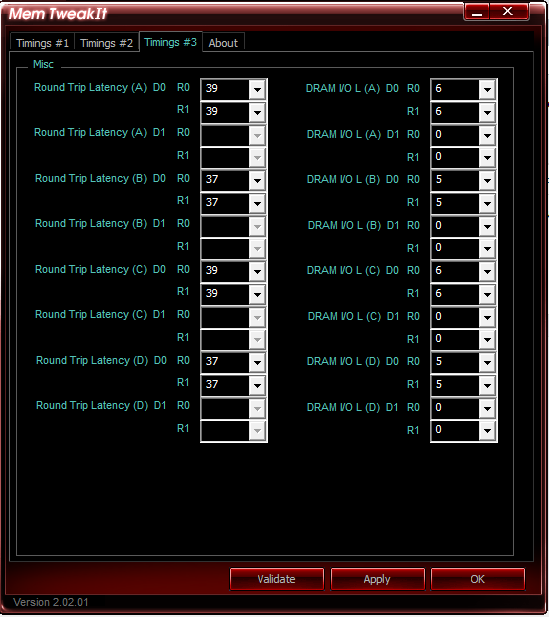Image resolution: width=549 pixels, height=617 pixels.
Task: Minimize the Mem TweakIt window
Action: coord(477,12)
